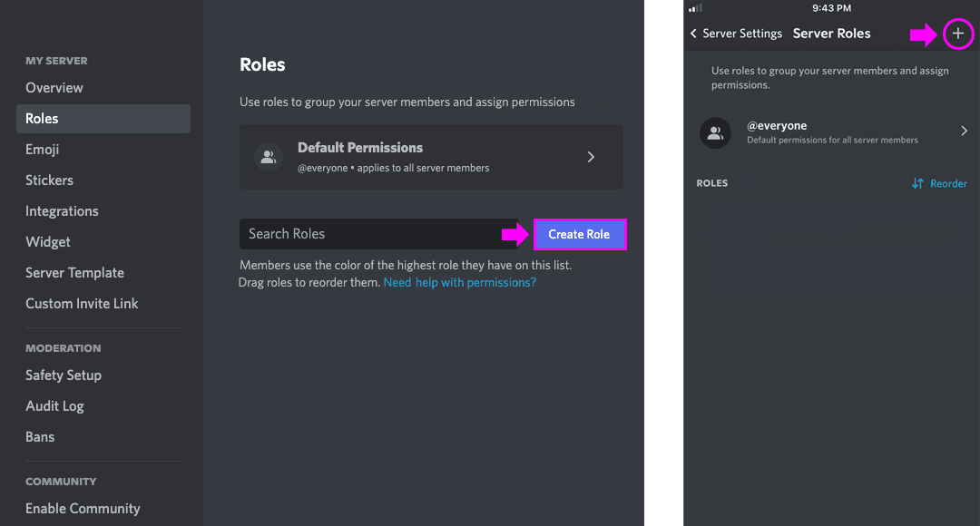The width and height of the screenshot is (980, 526).
Task: Click the members icon beside Default Permissions
Action: tap(268, 157)
